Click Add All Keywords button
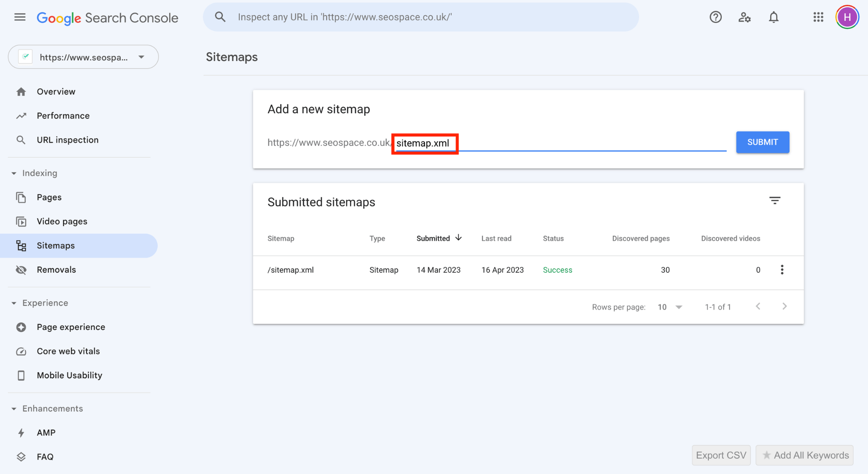 click(804, 455)
